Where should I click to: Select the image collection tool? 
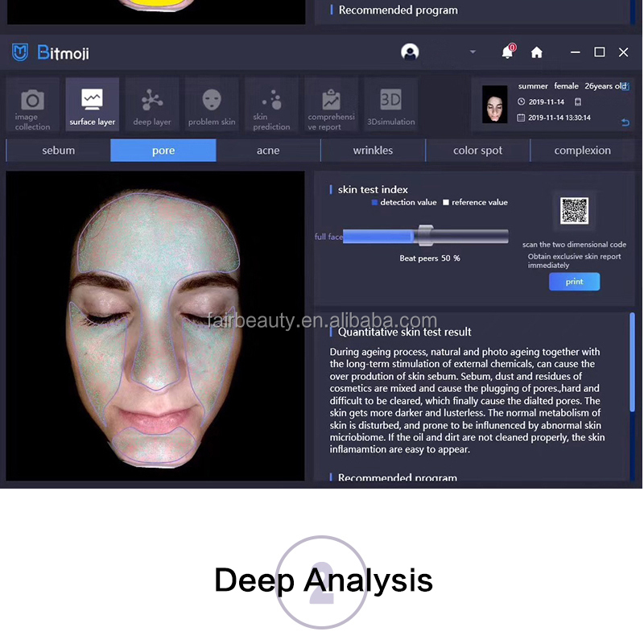32,105
